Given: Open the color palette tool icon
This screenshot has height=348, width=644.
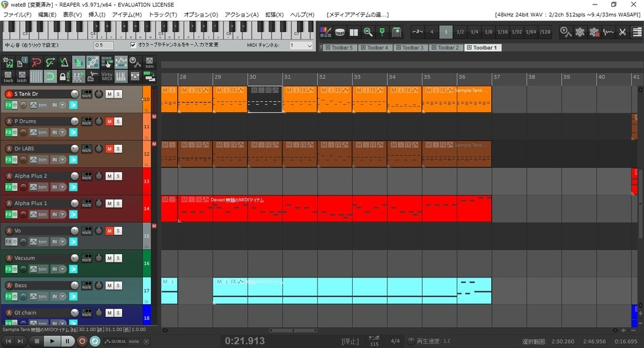Looking at the screenshot, I should tap(326, 32).
